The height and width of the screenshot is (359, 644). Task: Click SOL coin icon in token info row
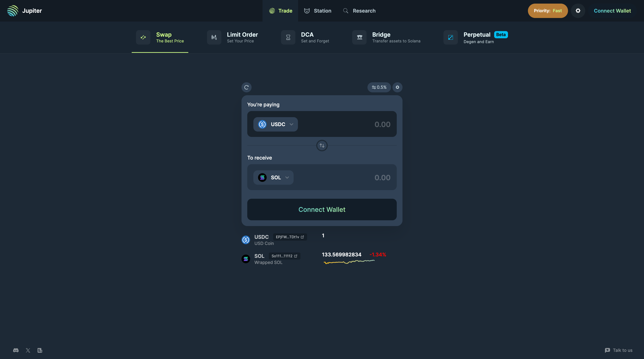point(246,259)
